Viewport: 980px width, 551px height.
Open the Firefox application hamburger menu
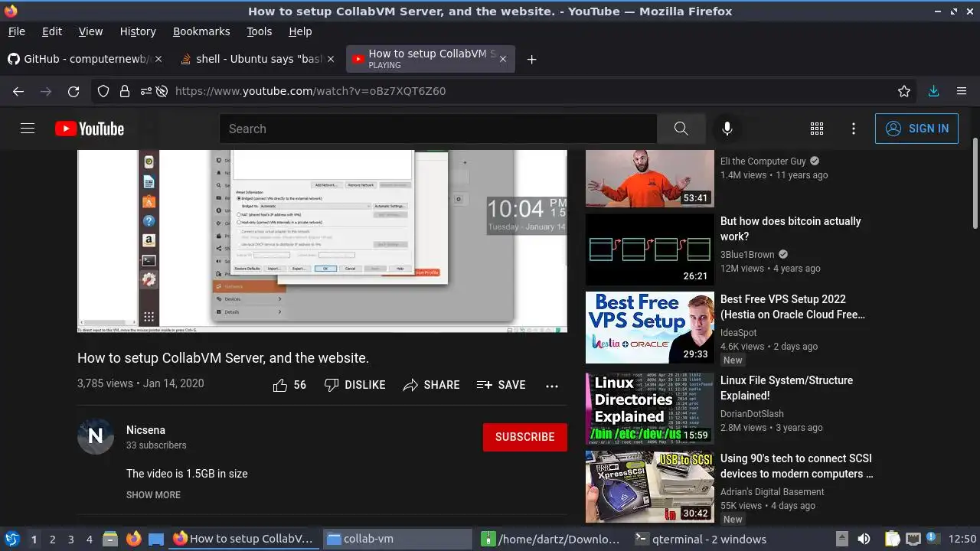[962, 91]
